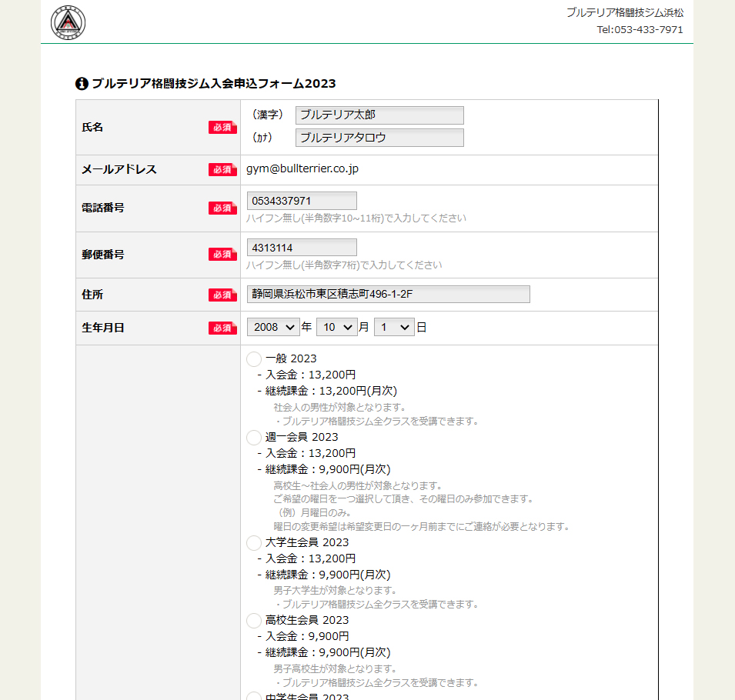735x700 pixels.
Task: Click the phone number Tel:053-433-7971
Action: (x=640, y=29)
